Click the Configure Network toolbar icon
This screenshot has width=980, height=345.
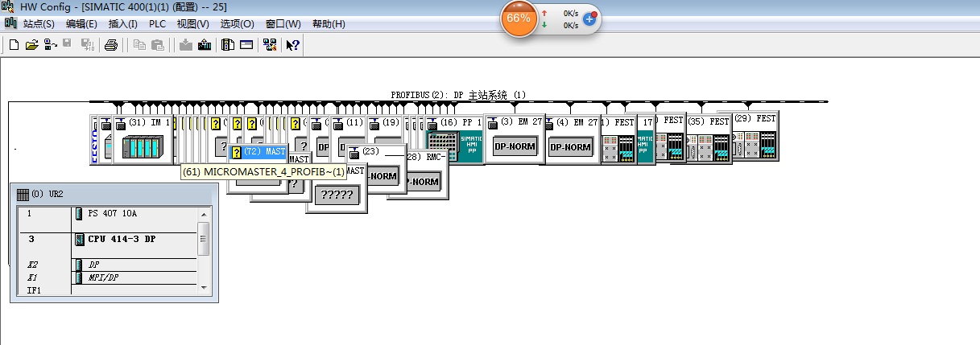270,45
